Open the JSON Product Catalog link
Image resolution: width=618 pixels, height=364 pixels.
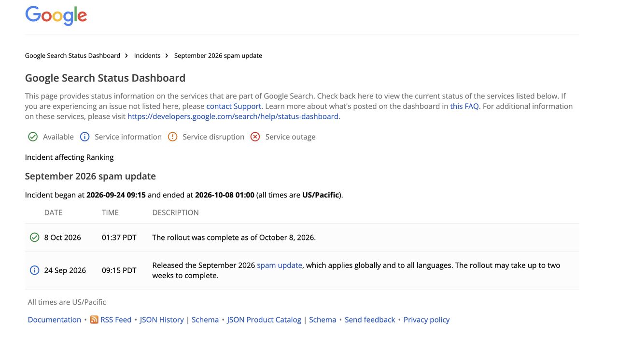coord(264,320)
